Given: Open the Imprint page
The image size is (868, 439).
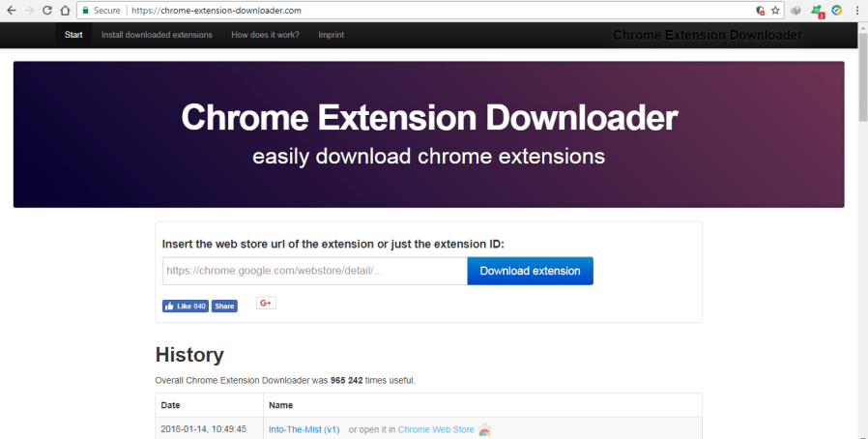Looking at the screenshot, I should tap(331, 35).
